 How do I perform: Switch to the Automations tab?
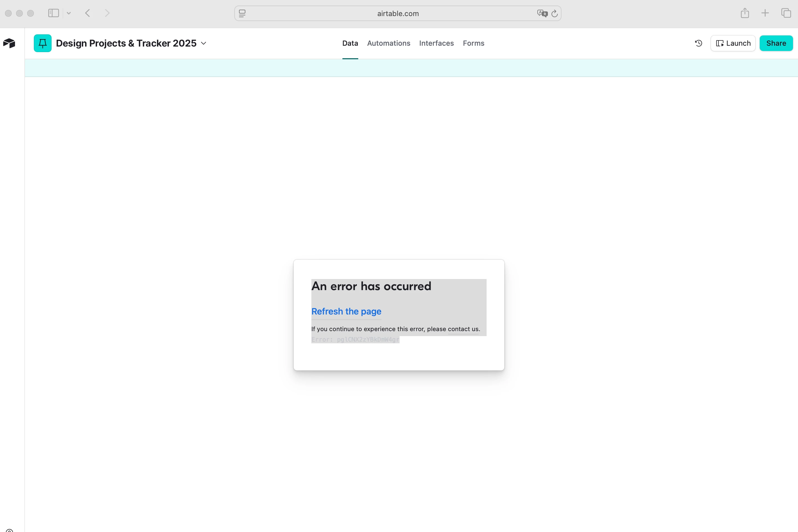[389, 43]
